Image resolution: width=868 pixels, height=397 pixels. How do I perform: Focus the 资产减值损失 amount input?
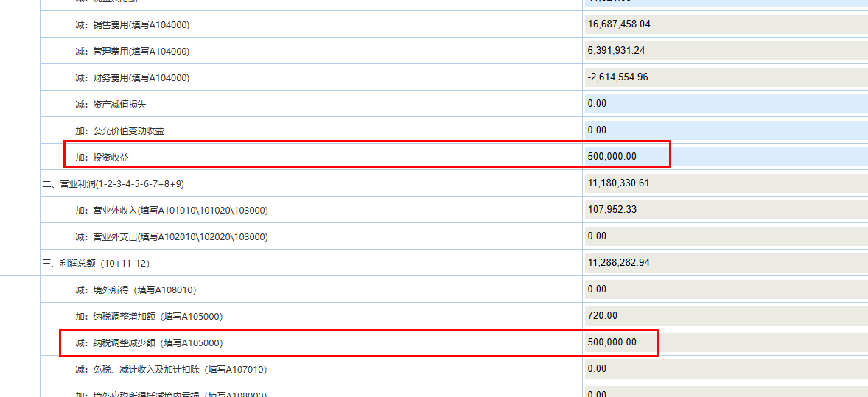(x=726, y=104)
